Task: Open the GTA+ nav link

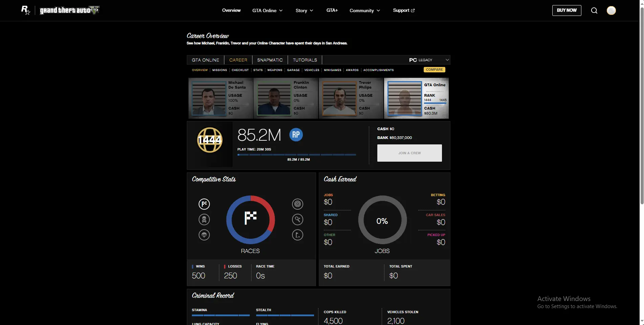Action: click(x=332, y=10)
